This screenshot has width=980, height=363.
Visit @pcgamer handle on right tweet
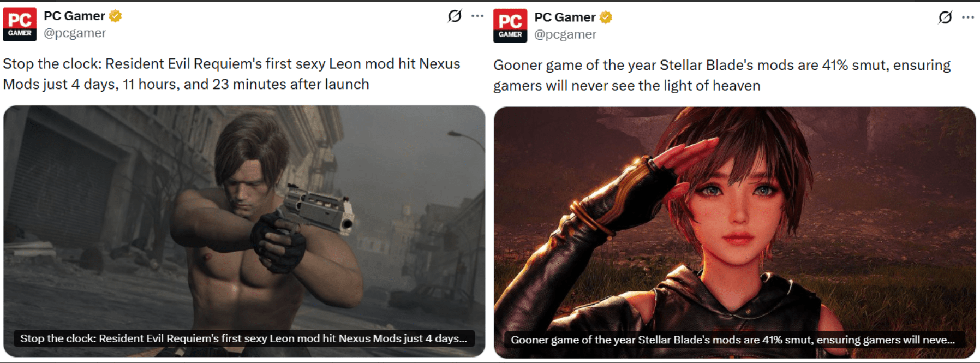coord(565,34)
